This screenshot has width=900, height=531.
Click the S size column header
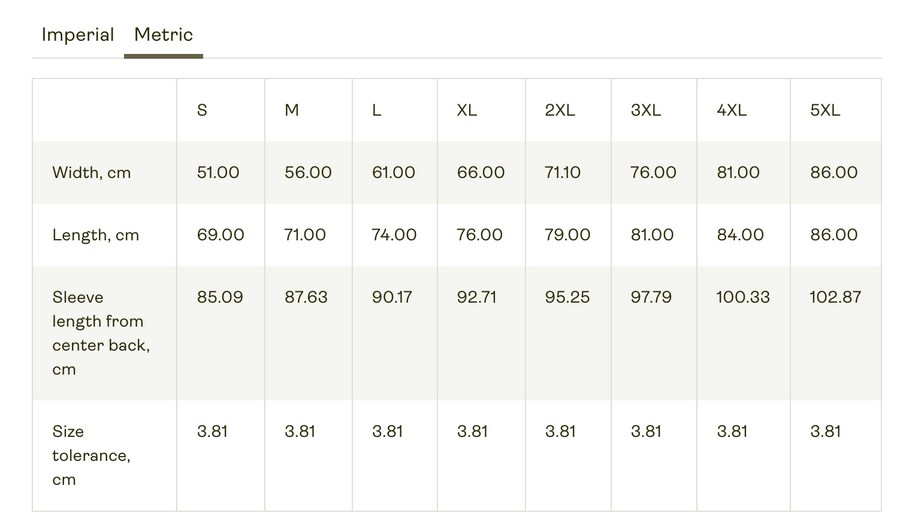[203, 110]
